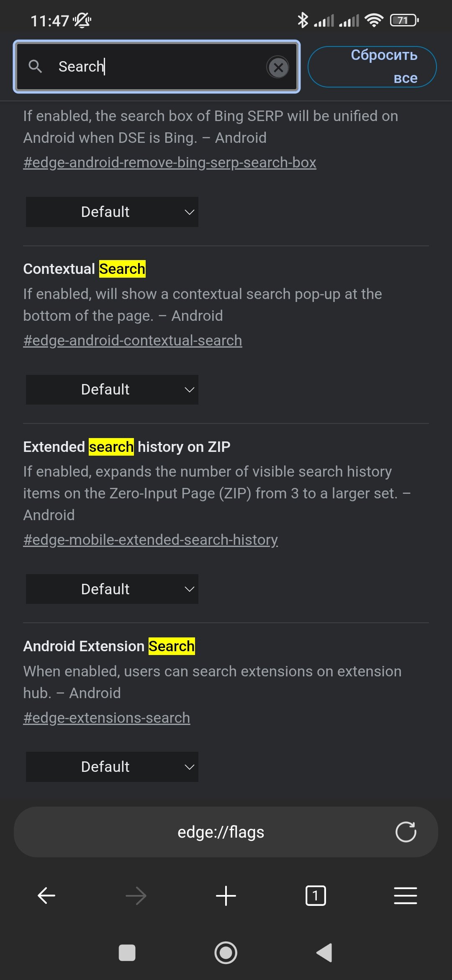
Task: Open Contextual Search Default dropdown
Action: click(x=112, y=389)
